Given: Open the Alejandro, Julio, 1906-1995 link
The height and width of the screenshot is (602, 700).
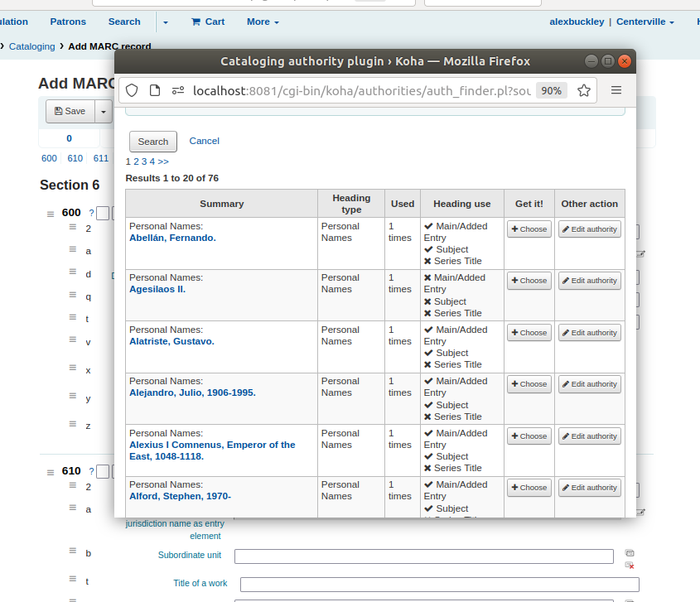Looking at the screenshot, I should pos(192,393).
